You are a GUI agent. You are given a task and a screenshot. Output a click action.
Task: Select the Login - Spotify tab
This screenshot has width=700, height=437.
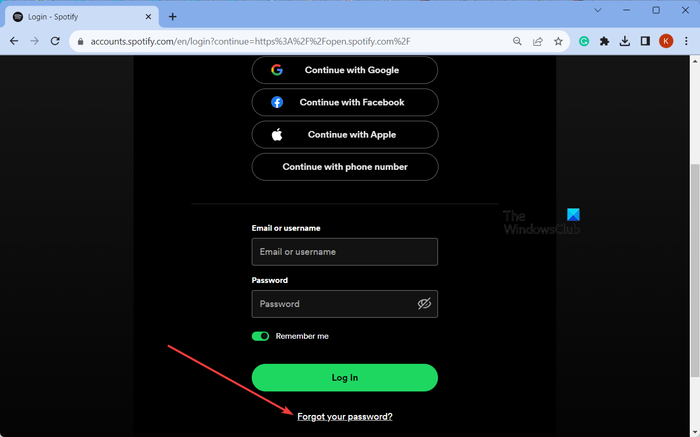pos(82,17)
